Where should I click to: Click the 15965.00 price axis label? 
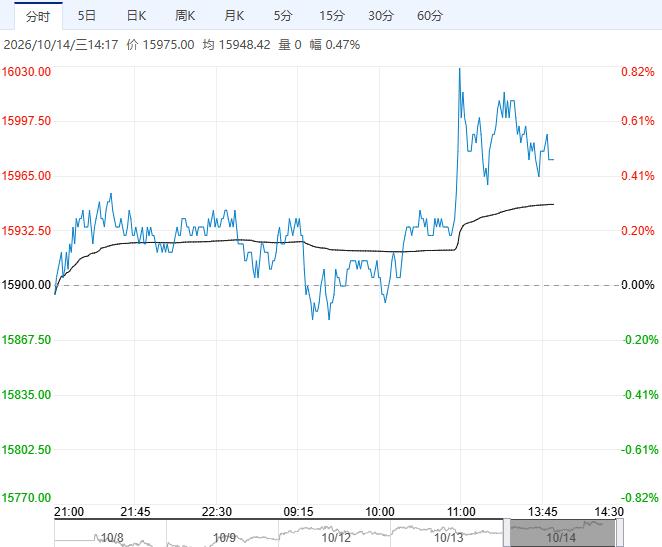click(x=26, y=176)
